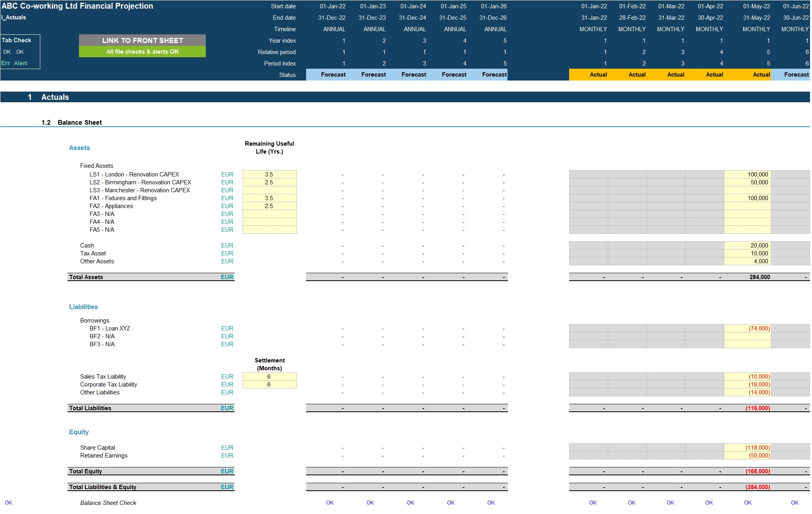Click the Balance Sheet Check label
Screen dimensions: 812x514
pyautogui.click(x=108, y=503)
